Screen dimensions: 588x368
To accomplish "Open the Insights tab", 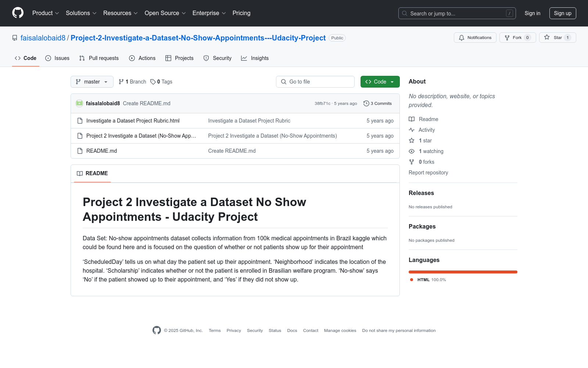I will (x=255, y=58).
